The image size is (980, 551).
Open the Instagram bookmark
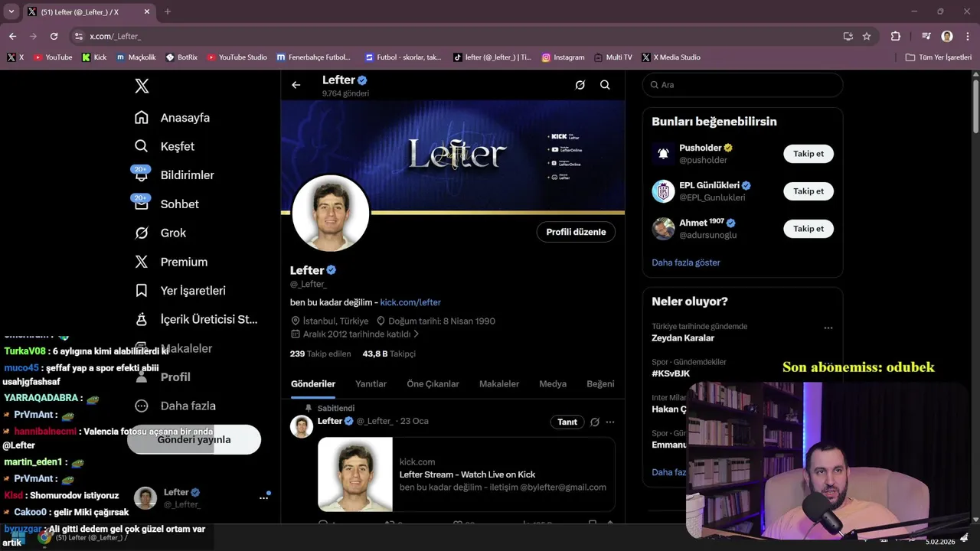tap(563, 57)
